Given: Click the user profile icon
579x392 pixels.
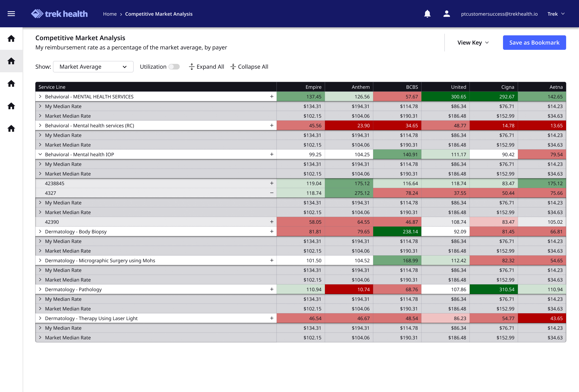Looking at the screenshot, I should [447, 14].
